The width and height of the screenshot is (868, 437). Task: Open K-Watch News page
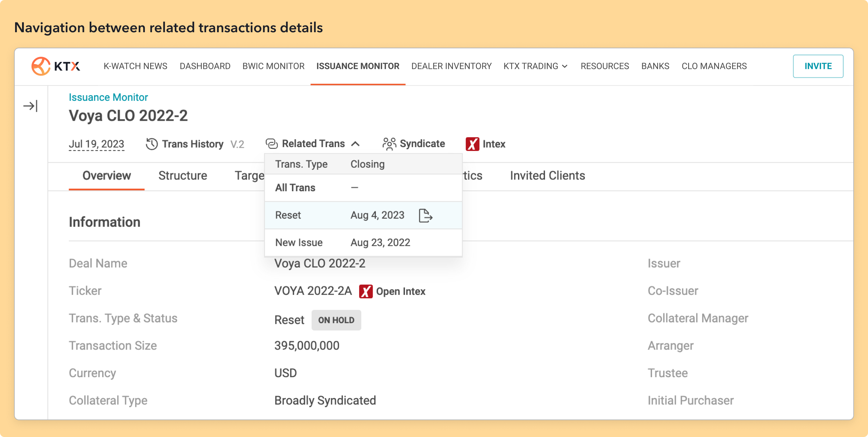click(135, 66)
